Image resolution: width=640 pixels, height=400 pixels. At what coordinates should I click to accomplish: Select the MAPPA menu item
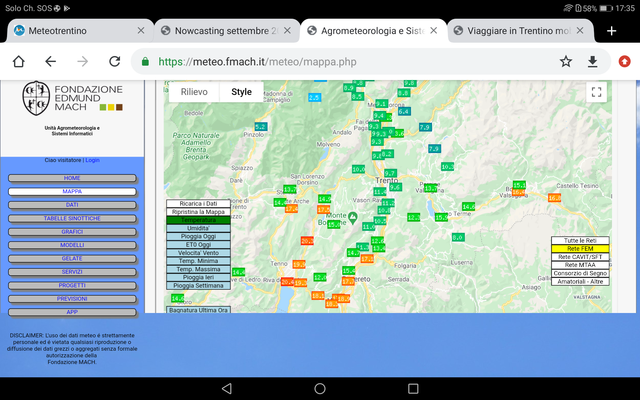coord(72,191)
